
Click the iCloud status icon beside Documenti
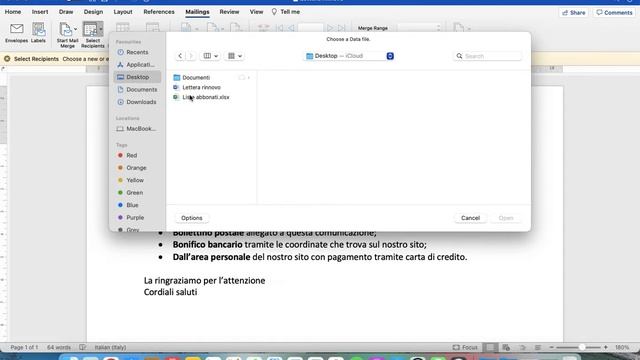[x=242, y=78]
